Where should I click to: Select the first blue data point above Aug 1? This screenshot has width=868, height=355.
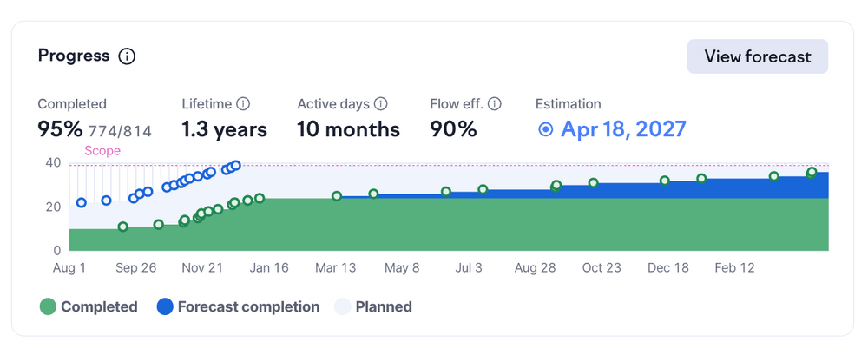82,202
